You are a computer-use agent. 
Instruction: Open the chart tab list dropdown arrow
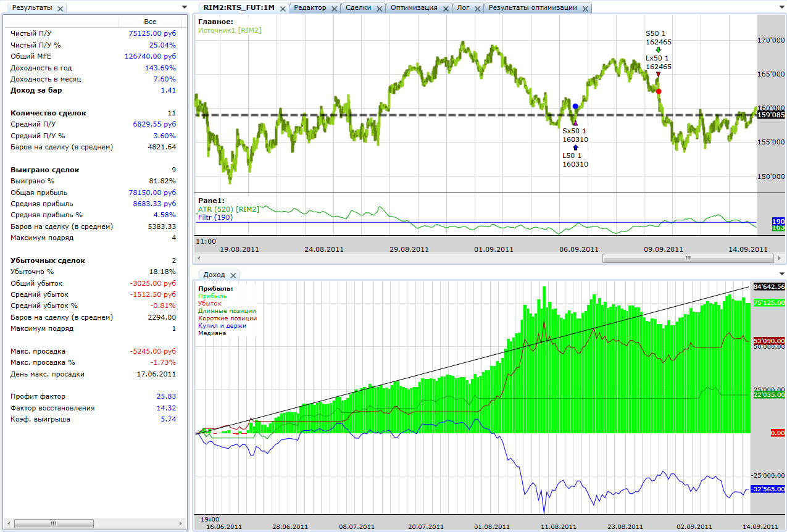point(781,7)
